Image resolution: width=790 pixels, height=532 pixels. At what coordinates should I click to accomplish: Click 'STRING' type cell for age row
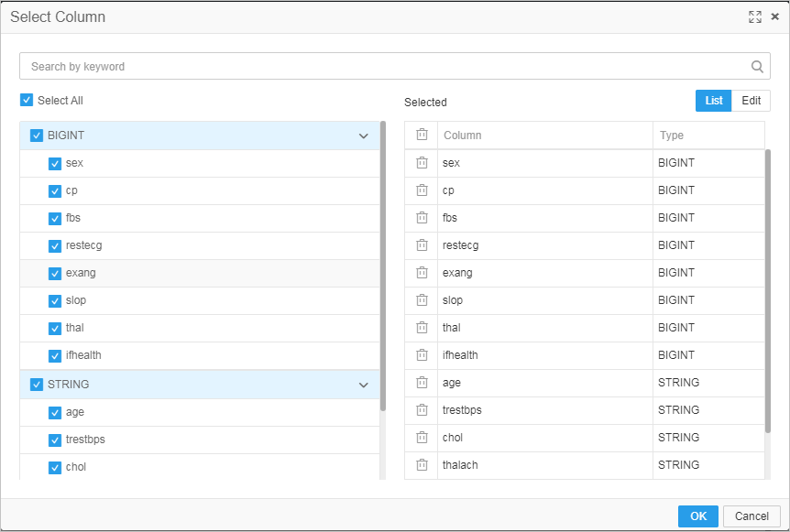(708, 383)
